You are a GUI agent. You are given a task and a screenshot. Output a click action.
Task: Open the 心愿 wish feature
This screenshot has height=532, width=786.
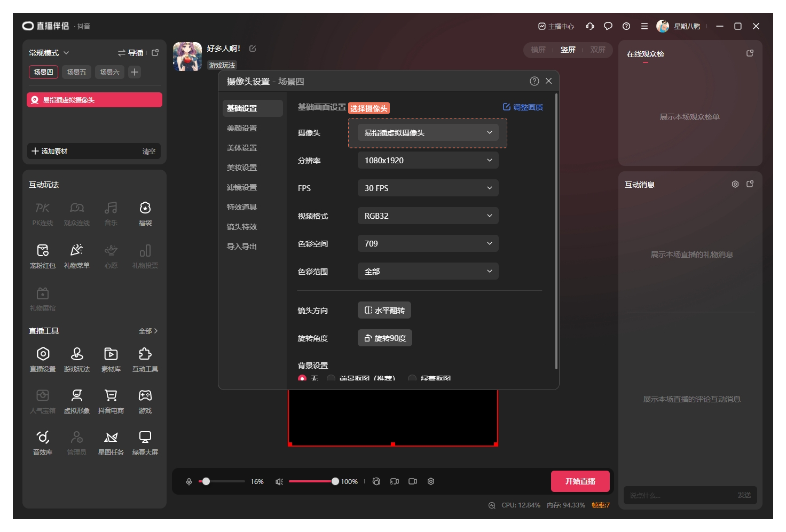111,256
